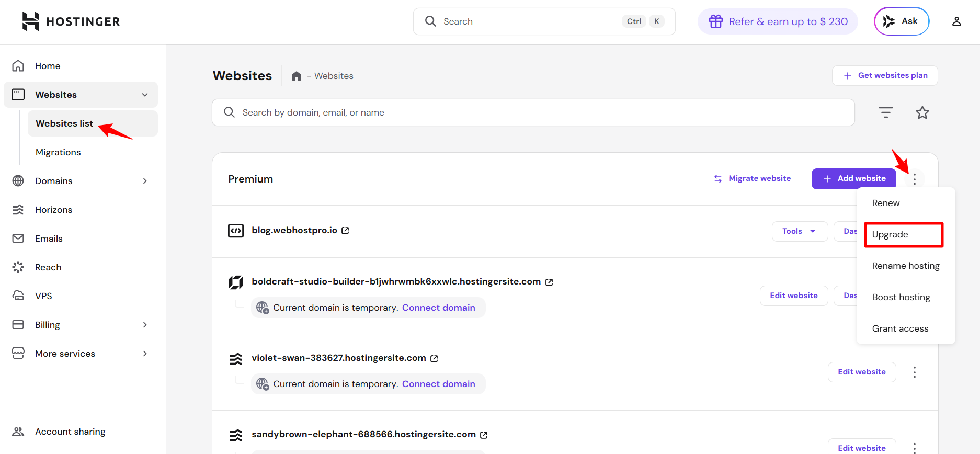Click the code icon beside blog.webhostpro.io
The width and height of the screenshot is (980, 454).
(x=236, y=231)
